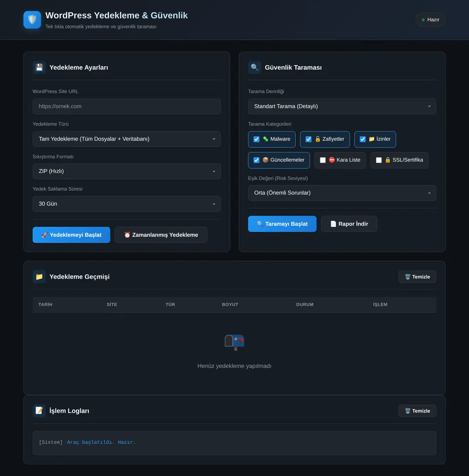Screen dimensions: 469x476
Task: Click 'Henüz yedekleme yapılmadı' message
Action: (234, 366)
